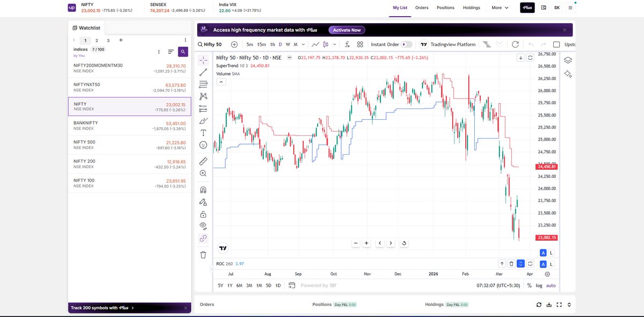Select the line chart type icon
The image size is (644, 317).
315,45
